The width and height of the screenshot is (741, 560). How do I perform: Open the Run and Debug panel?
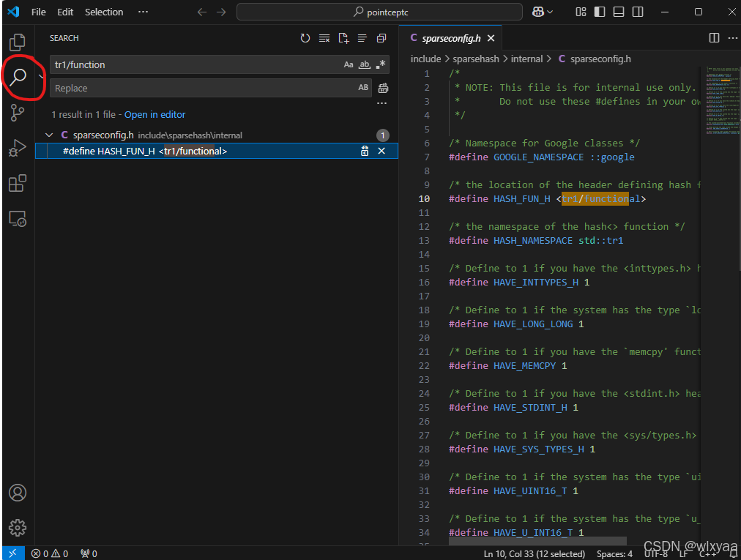coord(17,148)
